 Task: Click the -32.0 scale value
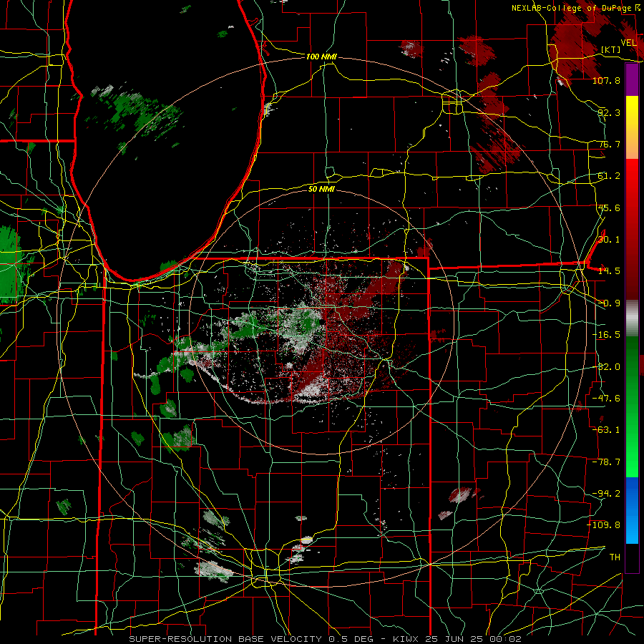pyautogui.click(x=606, y=367)
